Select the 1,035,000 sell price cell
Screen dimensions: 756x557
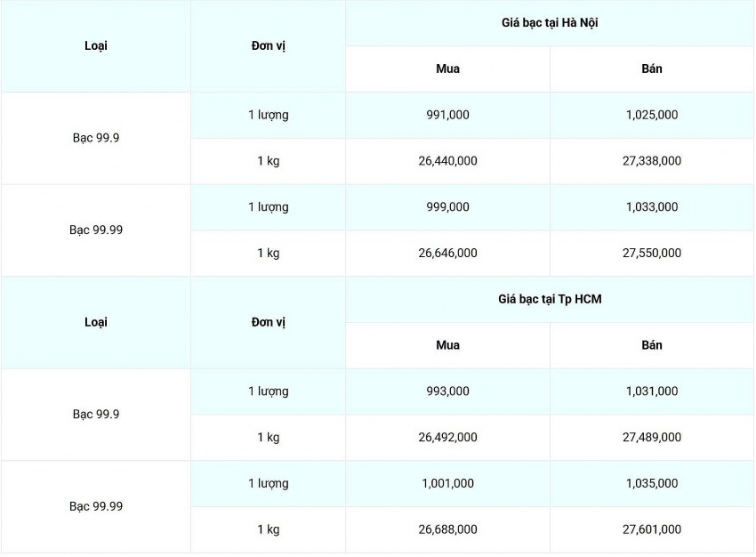coord(651,484)
